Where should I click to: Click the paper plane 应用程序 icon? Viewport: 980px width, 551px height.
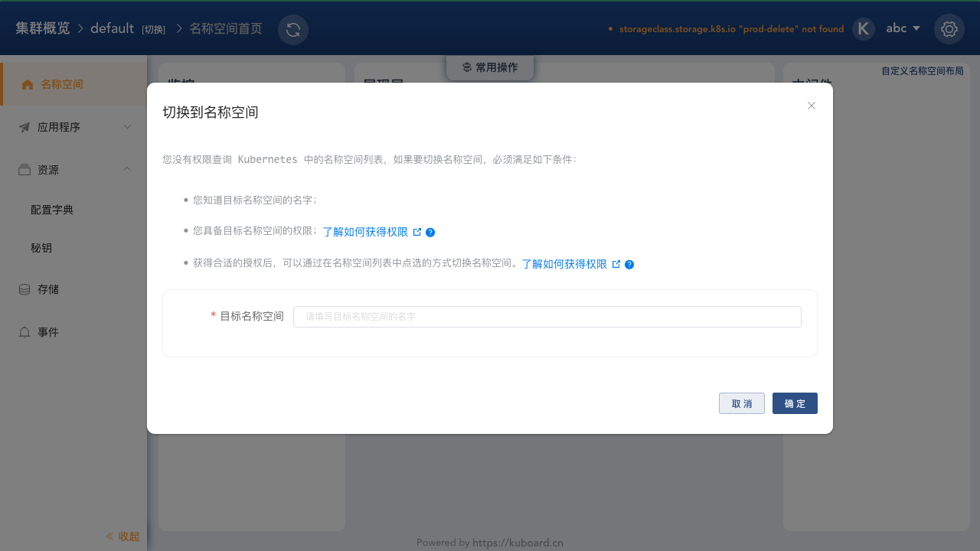(24, 127)
